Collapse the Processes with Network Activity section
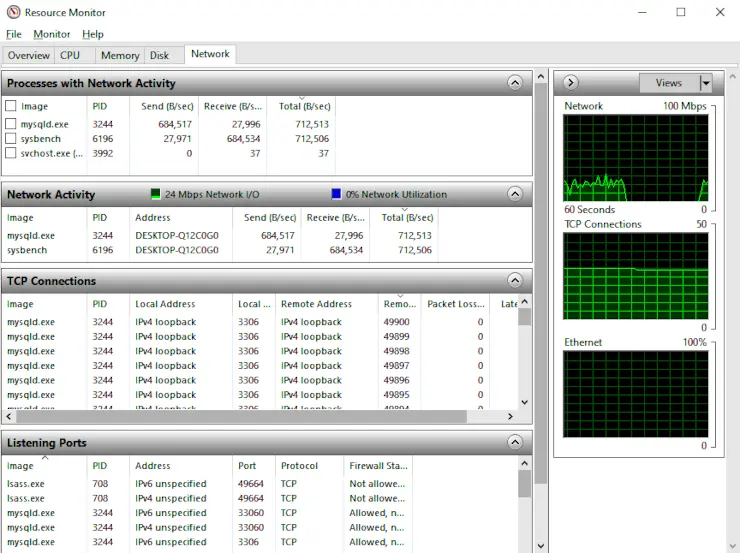Viewport: 740px width, 553px height. (515, 83)
